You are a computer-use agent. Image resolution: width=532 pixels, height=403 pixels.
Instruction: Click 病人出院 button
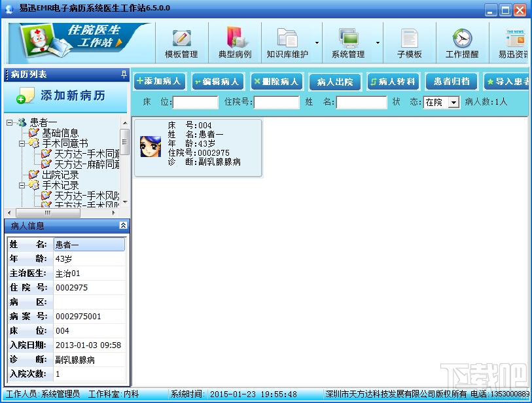click(335, 82)
